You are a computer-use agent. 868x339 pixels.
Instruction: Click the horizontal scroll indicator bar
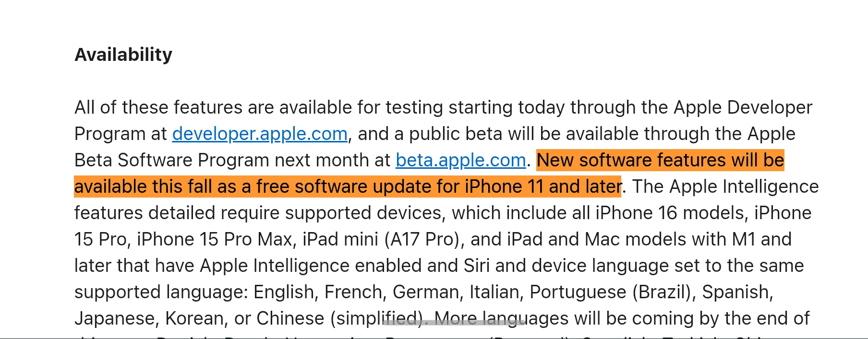pos(454,323)
